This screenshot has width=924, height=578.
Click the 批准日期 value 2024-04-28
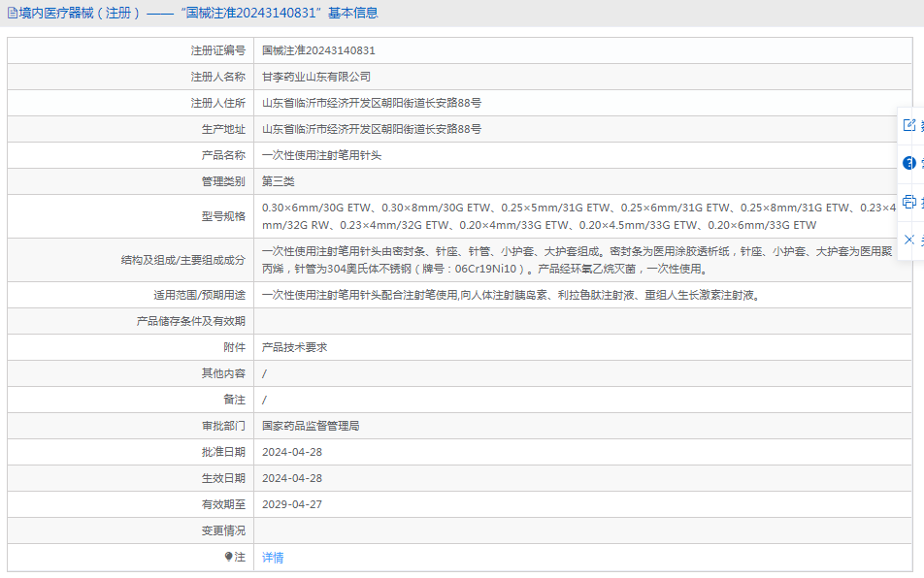[292, 452]
